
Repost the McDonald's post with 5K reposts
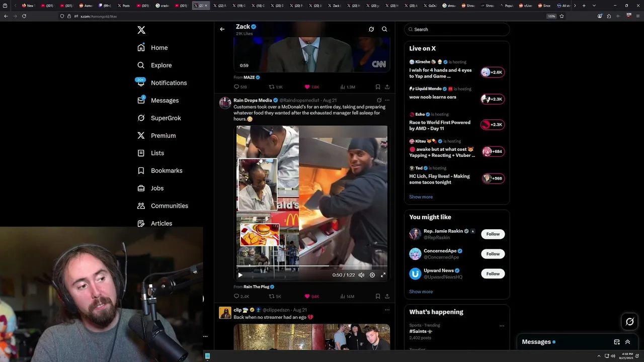click(x=275, y=297)
